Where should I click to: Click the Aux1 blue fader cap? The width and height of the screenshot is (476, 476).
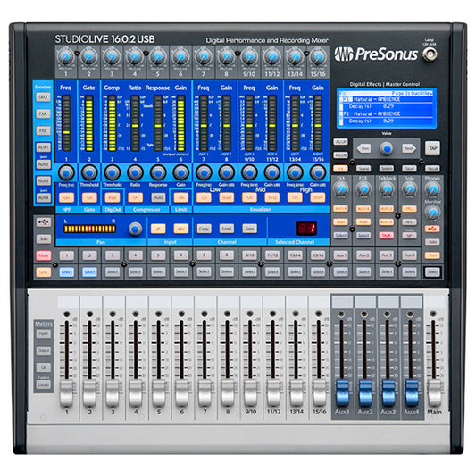[342, 393]
